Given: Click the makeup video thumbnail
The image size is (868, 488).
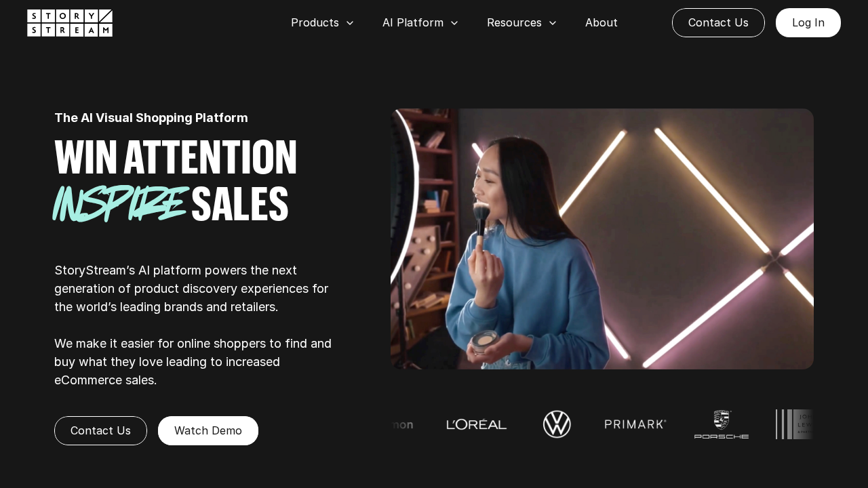Looking at the screenshot, I should [x=602, y=239].
